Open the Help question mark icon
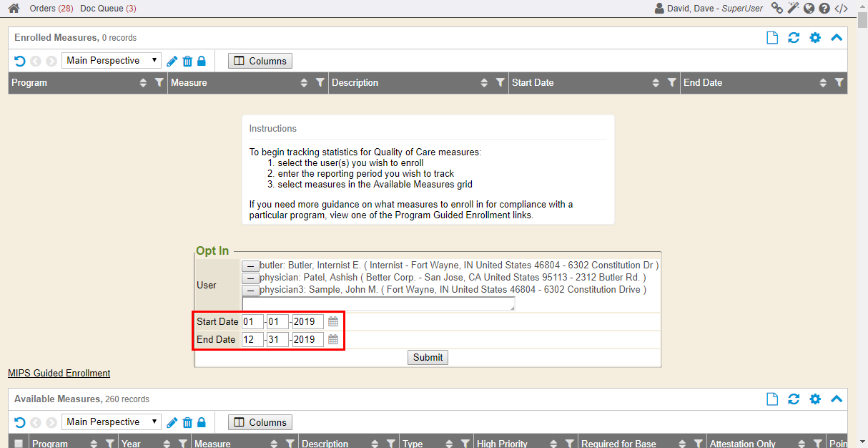868x448 pixels. (824, 9)
